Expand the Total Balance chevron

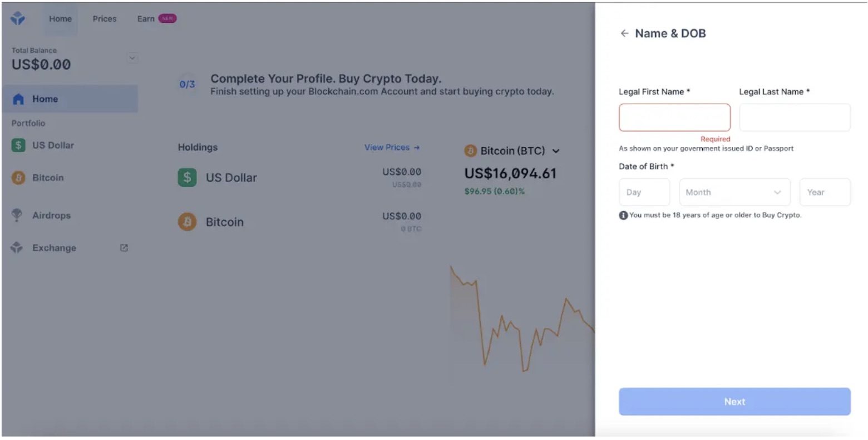pyautogui.click(x=132, y=57)
